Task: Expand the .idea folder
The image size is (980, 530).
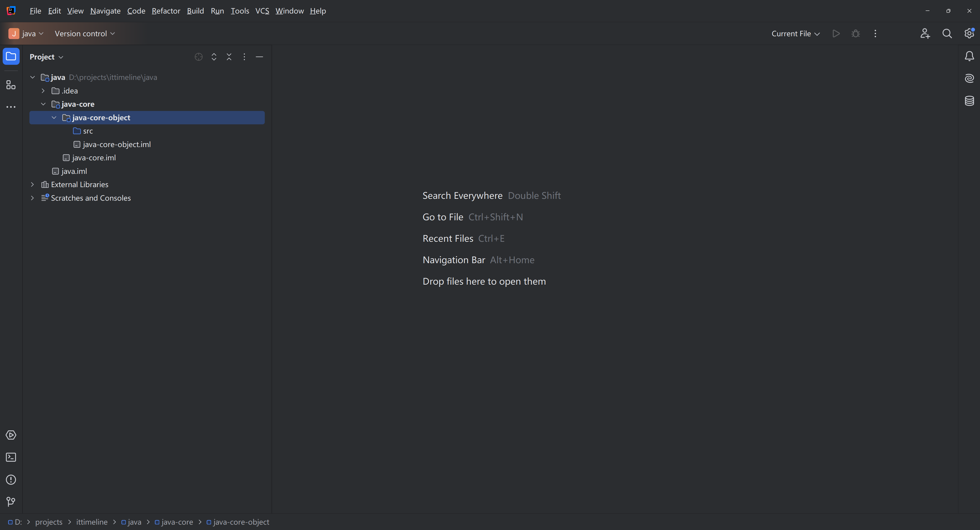Action: (x=43, y=91)
